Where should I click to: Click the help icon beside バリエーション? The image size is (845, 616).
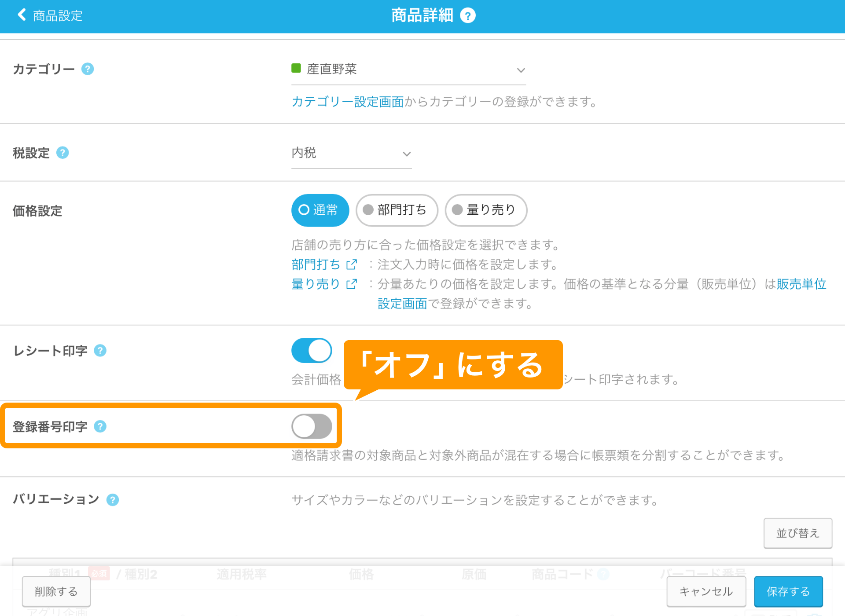[x=113, y=500]
